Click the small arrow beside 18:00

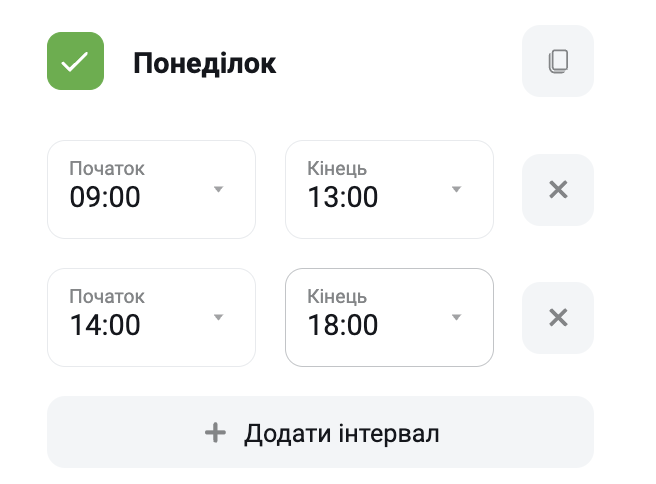[x=456, y=318]
